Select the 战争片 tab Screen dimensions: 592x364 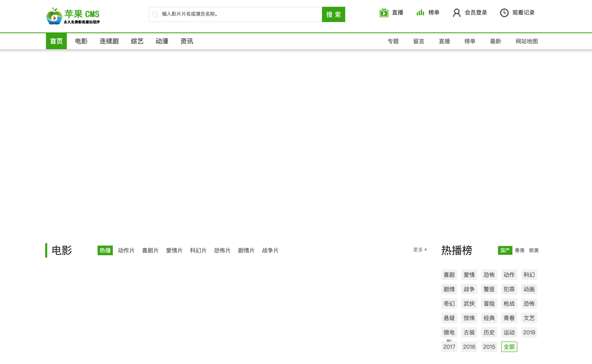(270, 250)
